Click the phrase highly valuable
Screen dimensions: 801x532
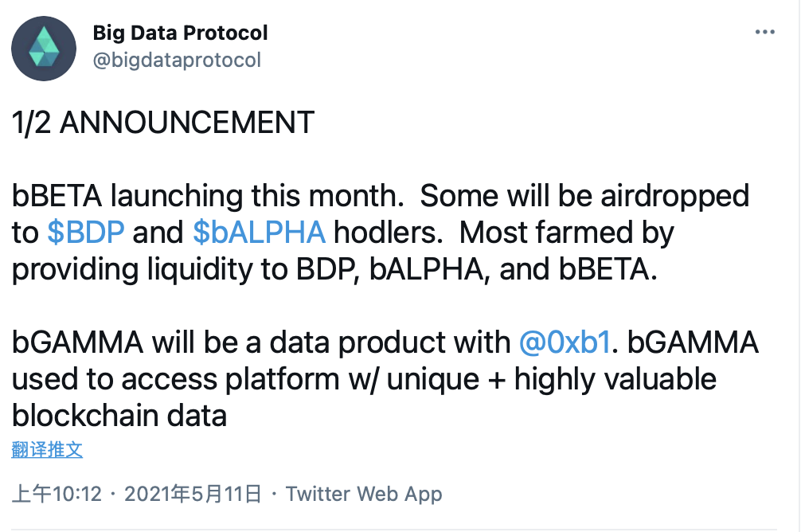tap(615, 380)
